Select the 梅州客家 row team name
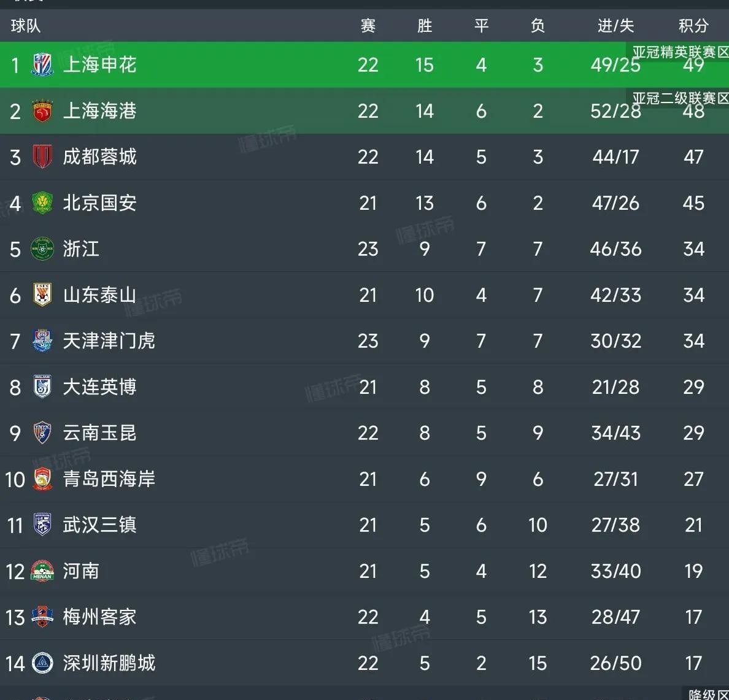 pyautogui.click(x=99, y=617)
